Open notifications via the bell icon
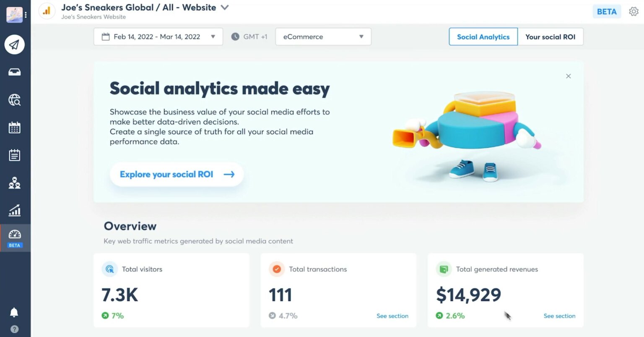644x337 pixels. coord(15,312)
